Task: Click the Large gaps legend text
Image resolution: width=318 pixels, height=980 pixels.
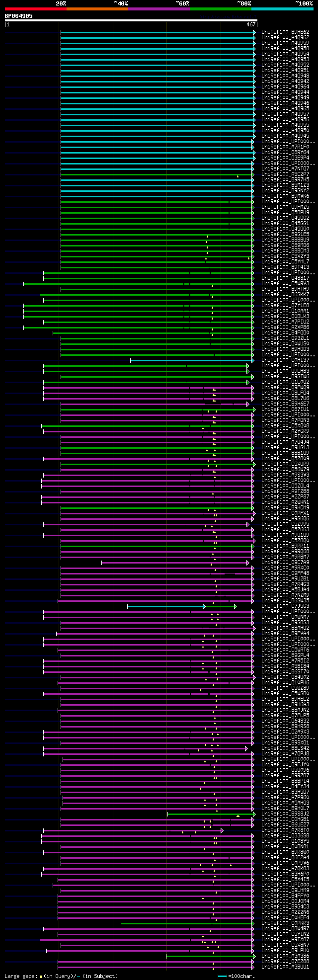Action: pos(21,976)
